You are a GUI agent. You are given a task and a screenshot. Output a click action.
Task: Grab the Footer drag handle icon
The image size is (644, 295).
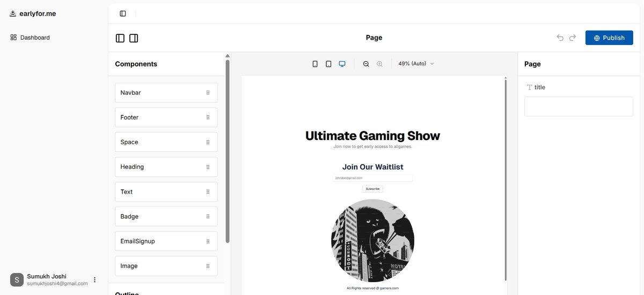click(208, 117)
